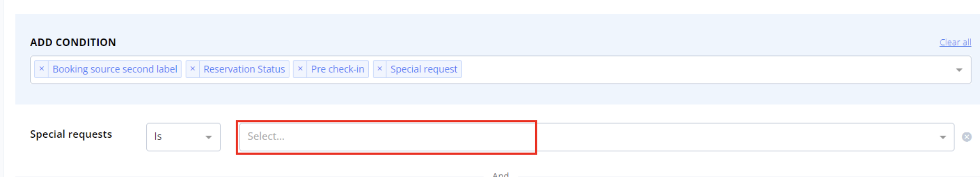The height and width of the screenshot is (177, 980).
Task: Click the 'And' connector label
Action: pos(501,174)
